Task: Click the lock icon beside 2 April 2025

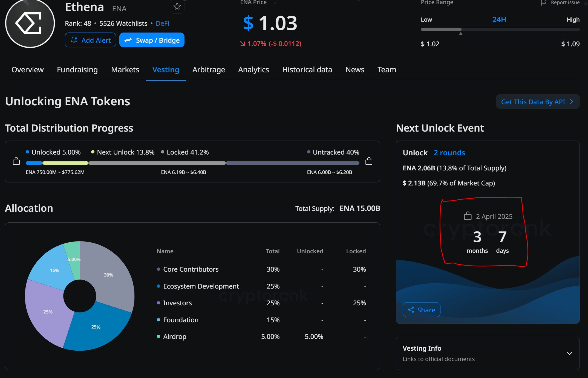Action: (x=468, y=216)
